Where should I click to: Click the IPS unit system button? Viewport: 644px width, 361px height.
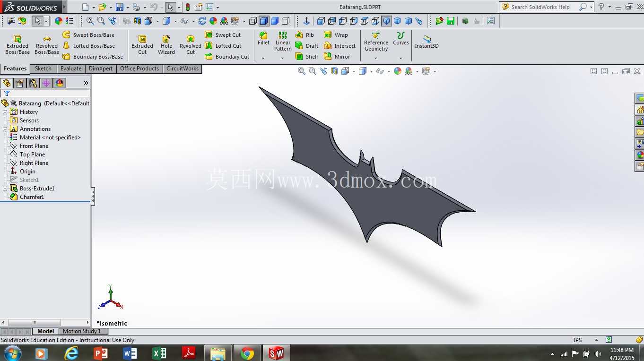pyautogui.click(x=578, y=340)
